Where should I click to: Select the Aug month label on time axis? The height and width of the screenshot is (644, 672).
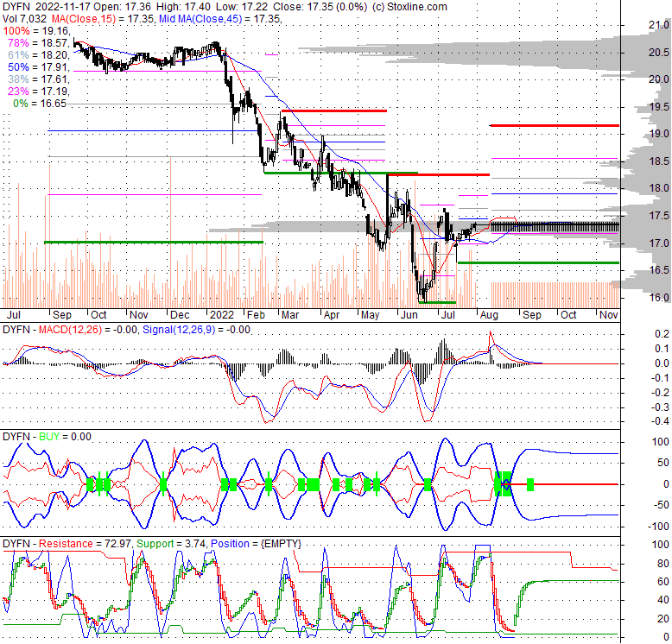click(489, 315)
